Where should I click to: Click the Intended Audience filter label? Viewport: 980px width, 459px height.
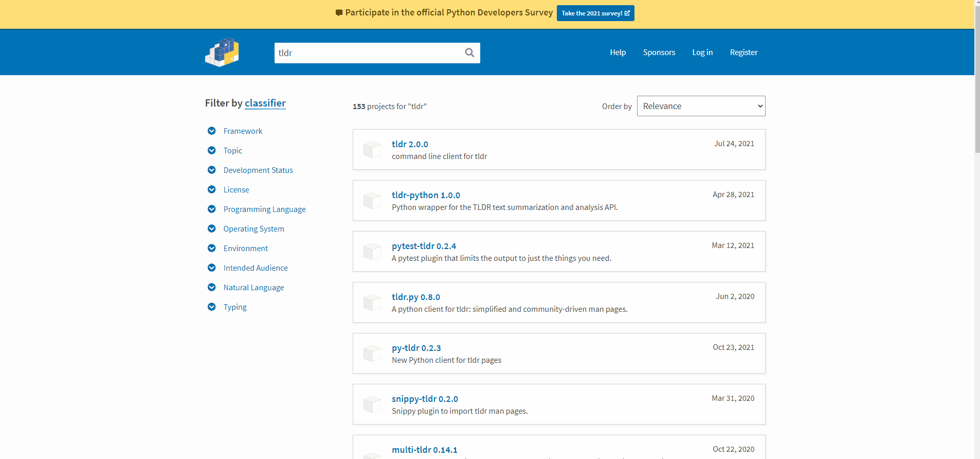(x=256, y=268)
